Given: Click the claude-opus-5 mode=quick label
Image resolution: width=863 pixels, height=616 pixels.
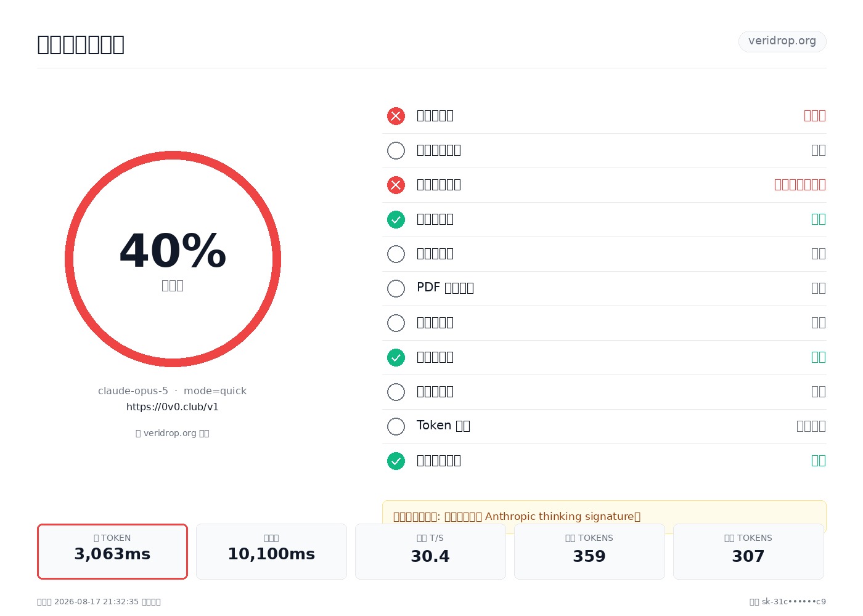Looking at the screenshot, I should [173, 391].
